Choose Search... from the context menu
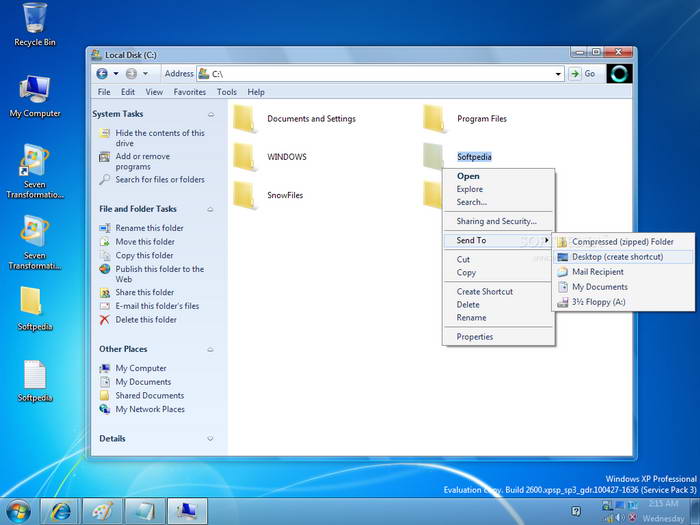 pos(499,202)
